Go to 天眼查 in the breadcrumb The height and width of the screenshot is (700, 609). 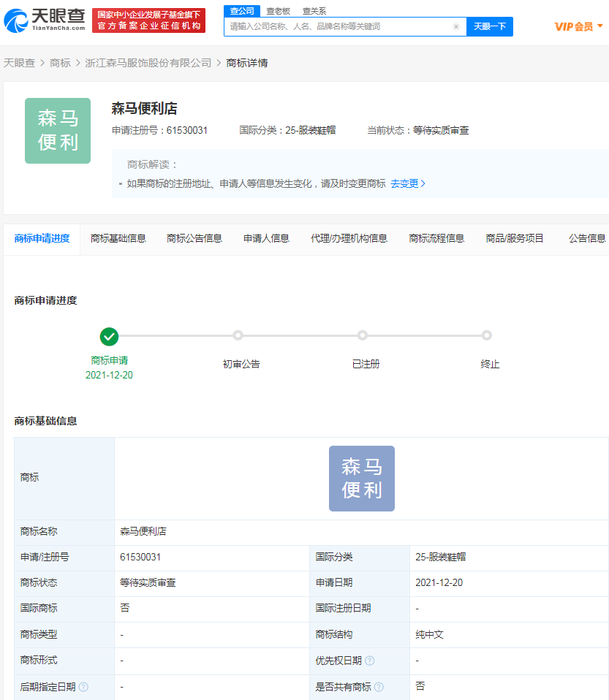click(19, 63)
